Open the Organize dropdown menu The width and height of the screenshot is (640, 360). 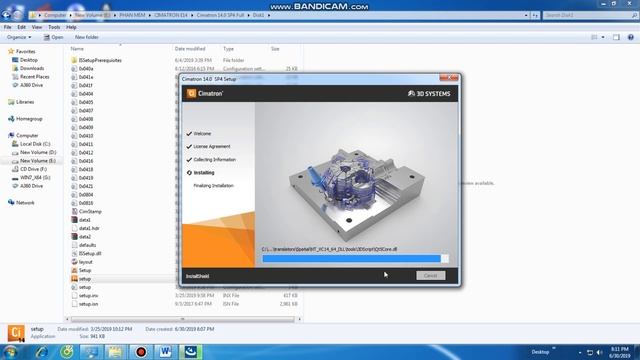click(19, 37)
